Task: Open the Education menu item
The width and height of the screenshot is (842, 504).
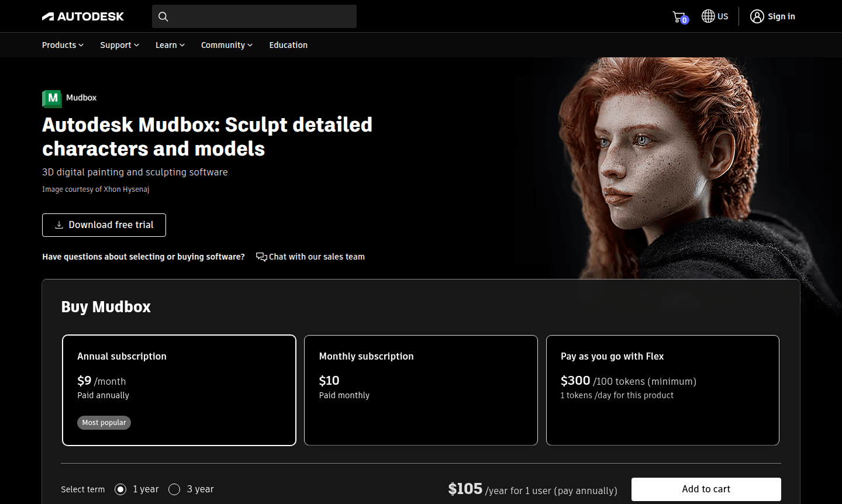Action: [x=288, y=45]
